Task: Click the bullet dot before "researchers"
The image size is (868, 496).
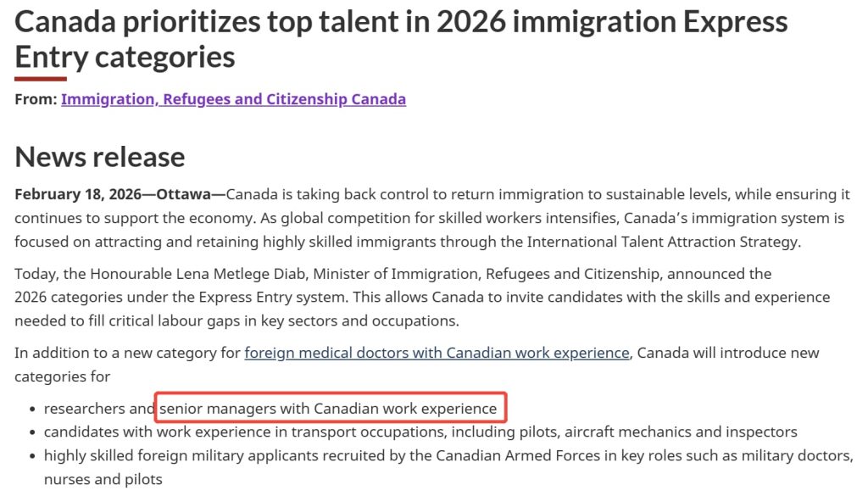Action: [x=33, y=410]
